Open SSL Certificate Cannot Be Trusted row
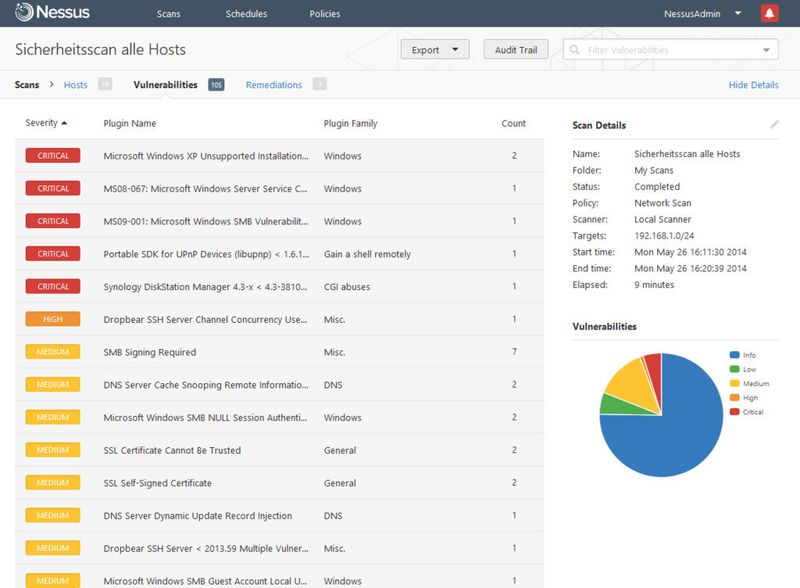 [279, 450]
